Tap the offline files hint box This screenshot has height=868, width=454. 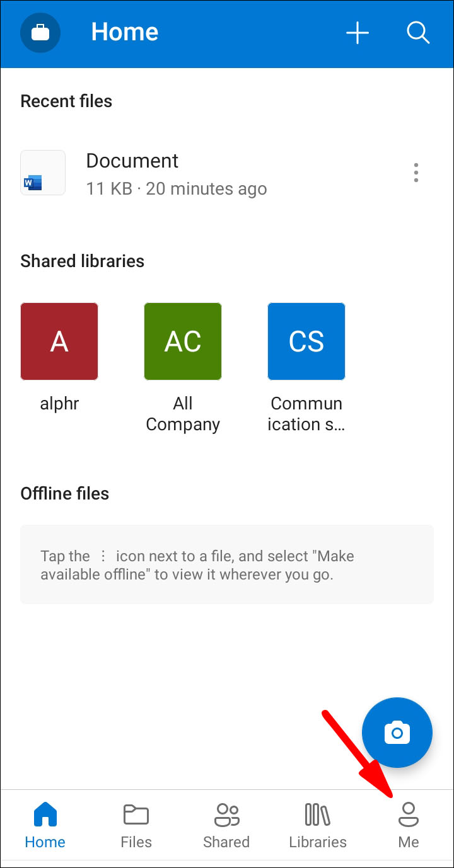pos(227,564)
